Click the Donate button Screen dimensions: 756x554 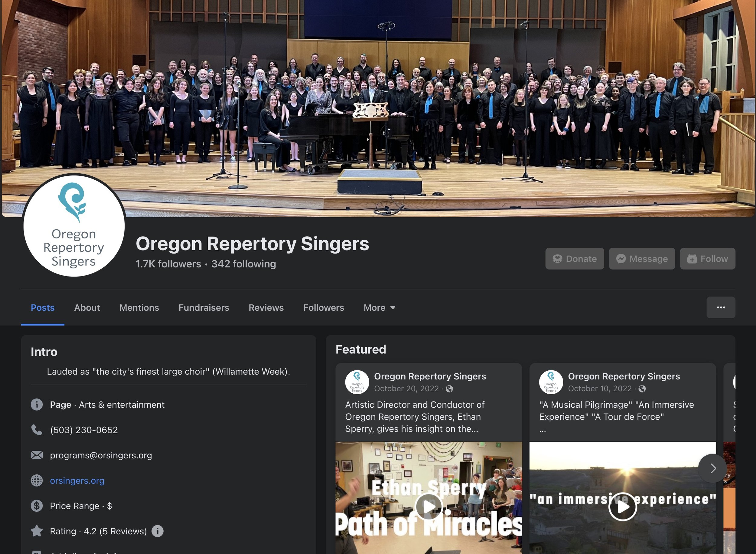(574, 259)
